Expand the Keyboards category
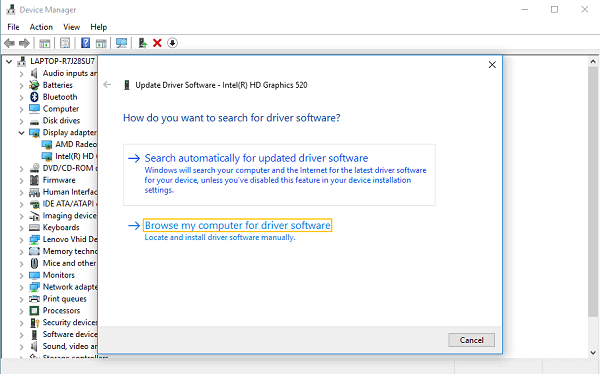Viewport: 600px width, 374px height. click(21, 228)
